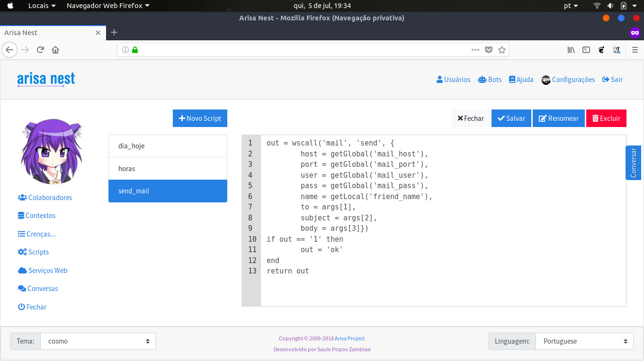
Task: Create a new script with Novo Script
Action: pos(200,118)
